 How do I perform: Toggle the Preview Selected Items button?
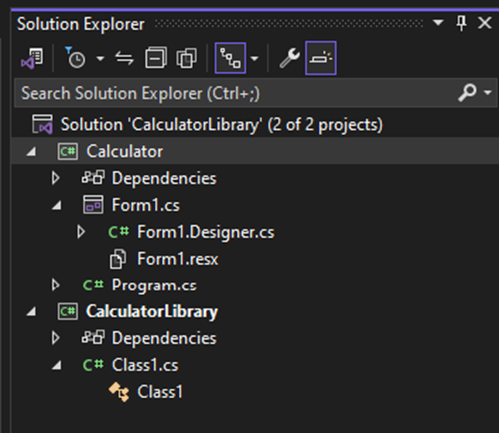(321, 58)
